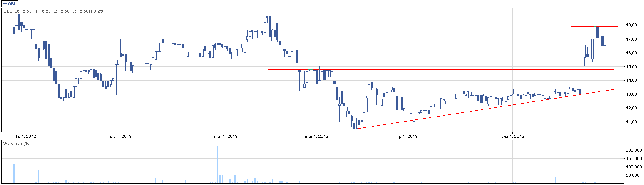This screenshot has width=644, height=185.
Task: Click the 15,00 price axis label
Action: (632, 66)
